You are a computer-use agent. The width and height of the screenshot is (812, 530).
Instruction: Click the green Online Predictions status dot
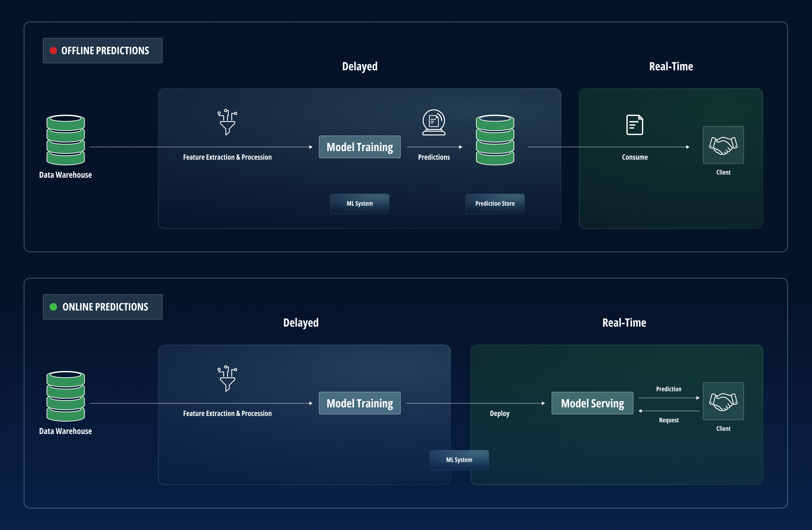pyautogui.click(x=53, y=307)
